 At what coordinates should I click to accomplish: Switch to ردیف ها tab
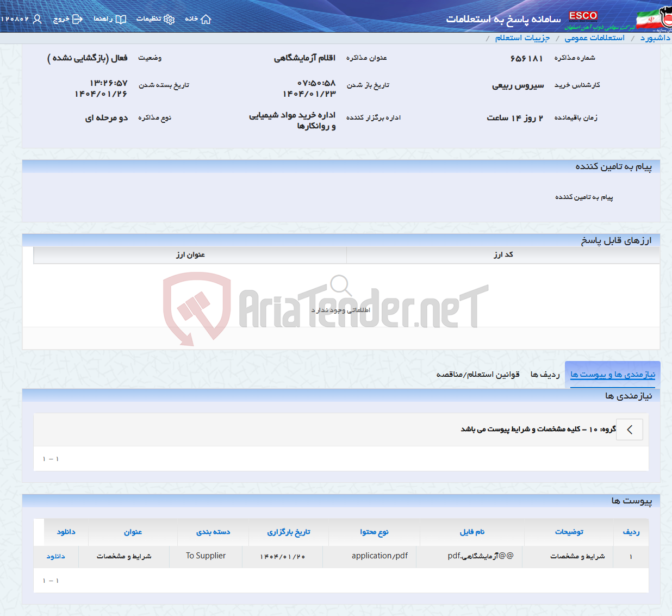[x=545, y=375]
